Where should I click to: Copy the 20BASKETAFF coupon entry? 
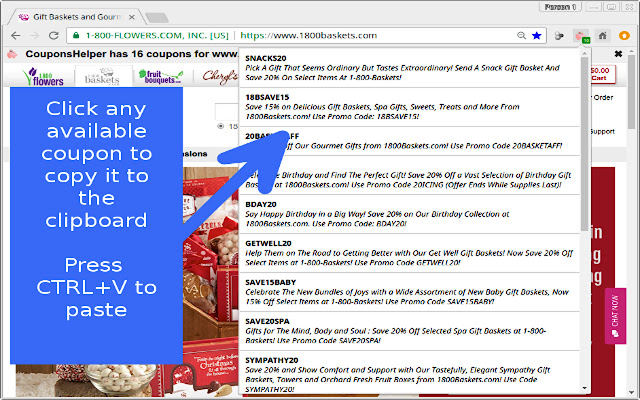click(x=409, y=141)
